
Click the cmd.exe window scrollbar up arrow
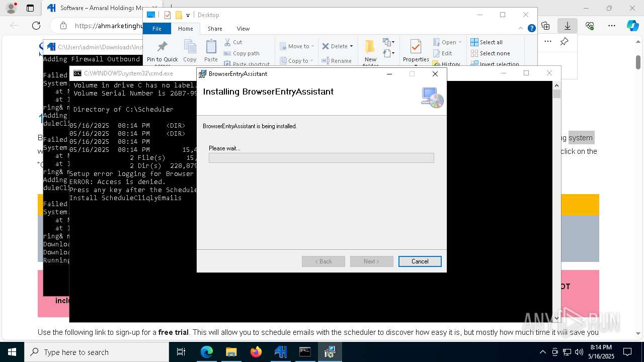(x=556, y=85)
